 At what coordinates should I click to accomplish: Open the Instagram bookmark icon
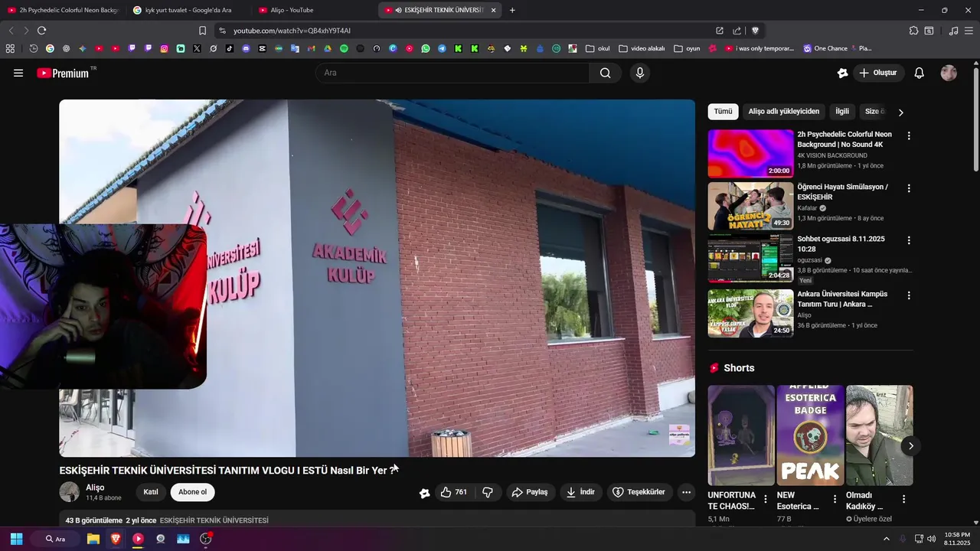pyautogui.click(x=164, y=48)
